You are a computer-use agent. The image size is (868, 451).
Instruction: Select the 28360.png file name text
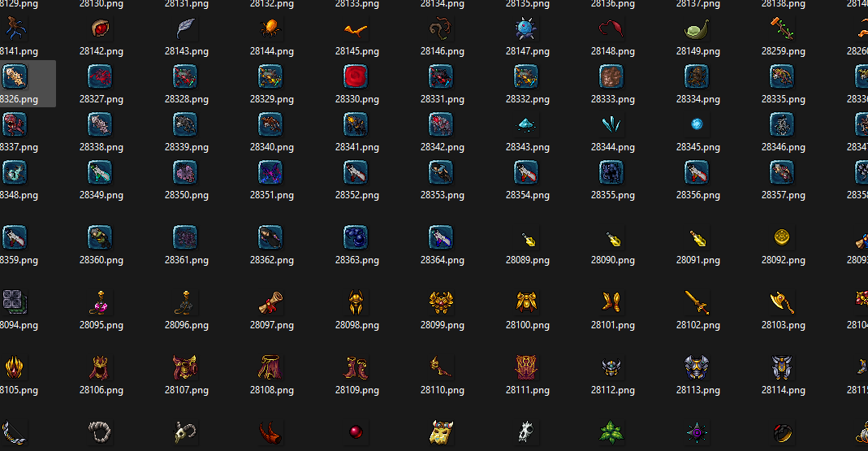point(101,260)
